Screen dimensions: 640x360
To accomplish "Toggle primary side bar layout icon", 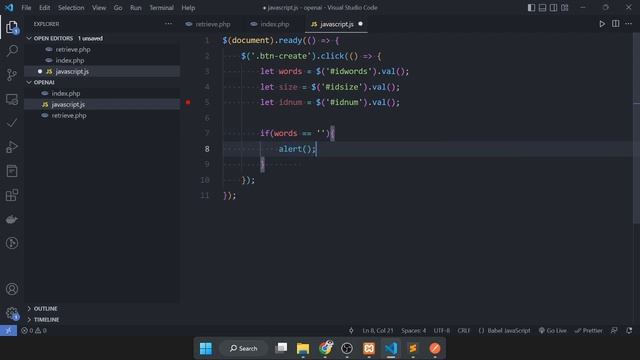I will pos(531,8).
